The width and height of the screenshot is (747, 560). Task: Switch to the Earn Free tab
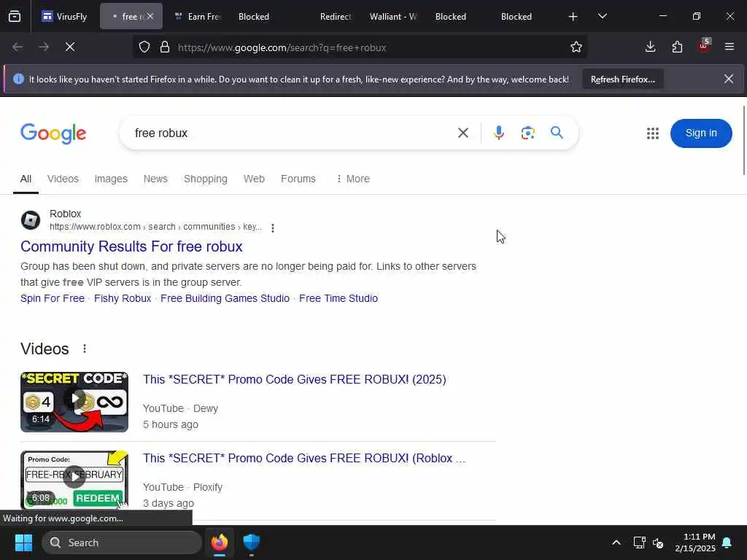click(198, 17)
